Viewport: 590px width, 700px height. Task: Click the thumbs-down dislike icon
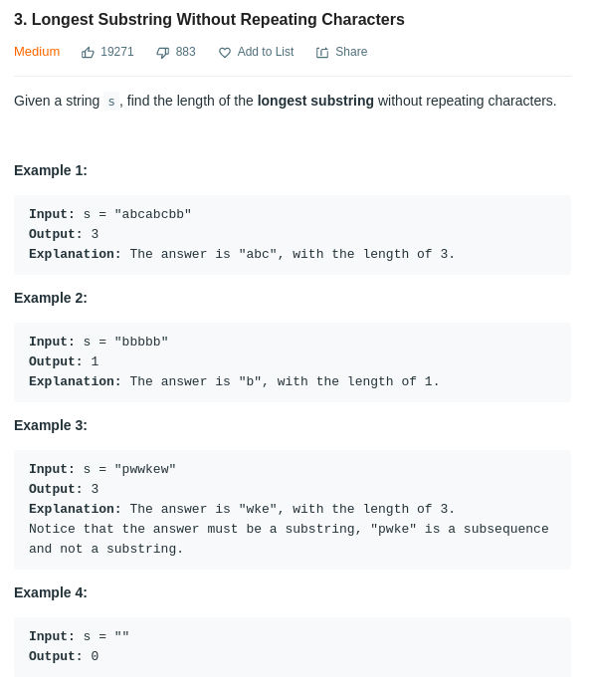pyautogui.click(x=163, y=53)
